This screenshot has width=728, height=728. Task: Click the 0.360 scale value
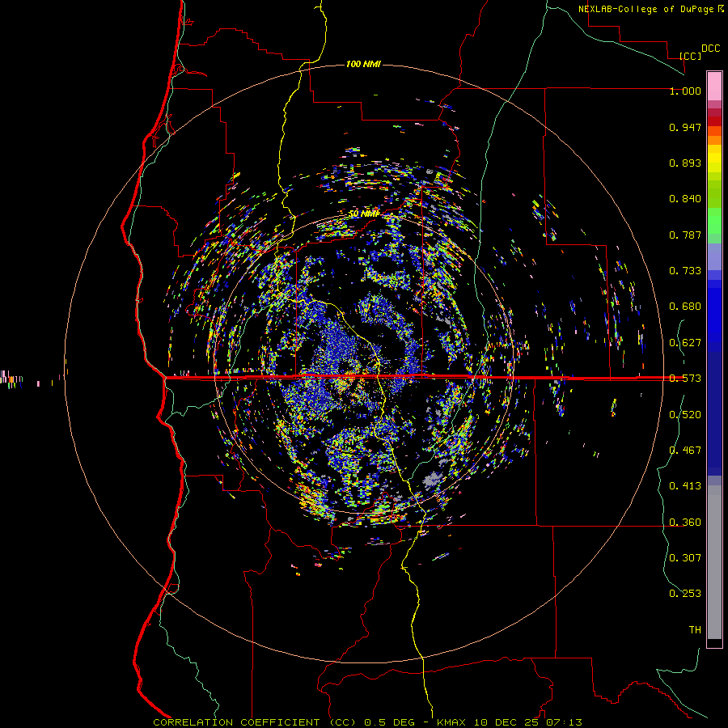pos(685,523)
